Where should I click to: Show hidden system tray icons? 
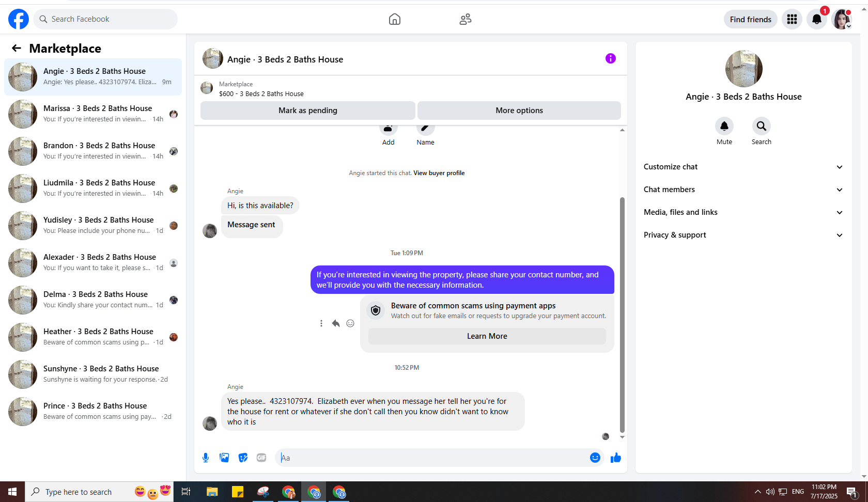pyautogui.click(x=757, y=492)
